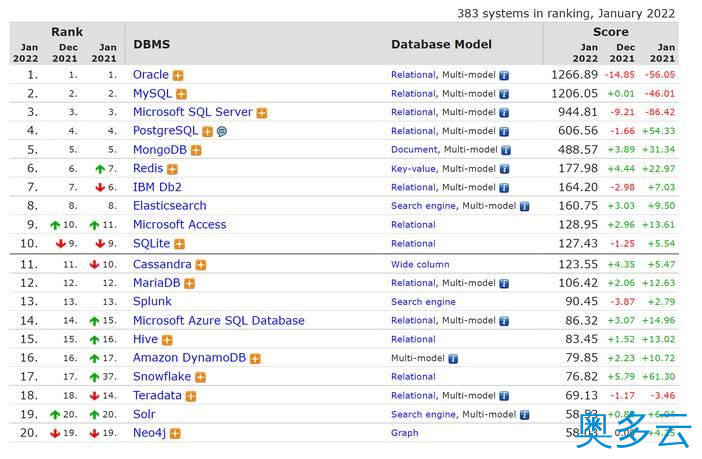Click the Key-value model link for Redis
The width and height of the screenshot is (702, 459).
413,169
